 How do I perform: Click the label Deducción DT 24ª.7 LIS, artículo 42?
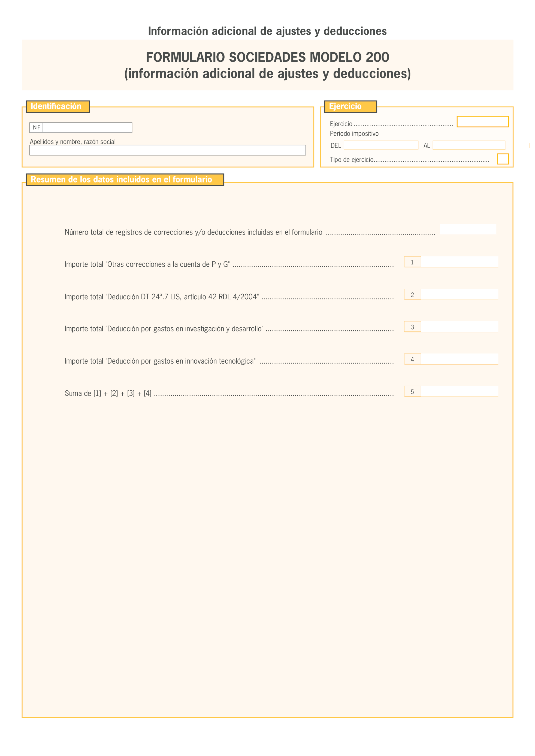point(162,297)
